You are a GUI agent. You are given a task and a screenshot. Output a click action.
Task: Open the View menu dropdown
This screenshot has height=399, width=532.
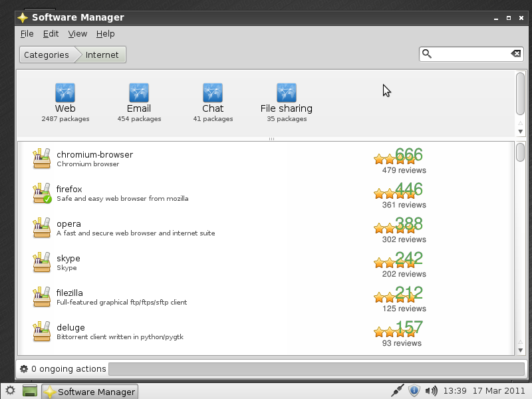(x=77, y=33)
